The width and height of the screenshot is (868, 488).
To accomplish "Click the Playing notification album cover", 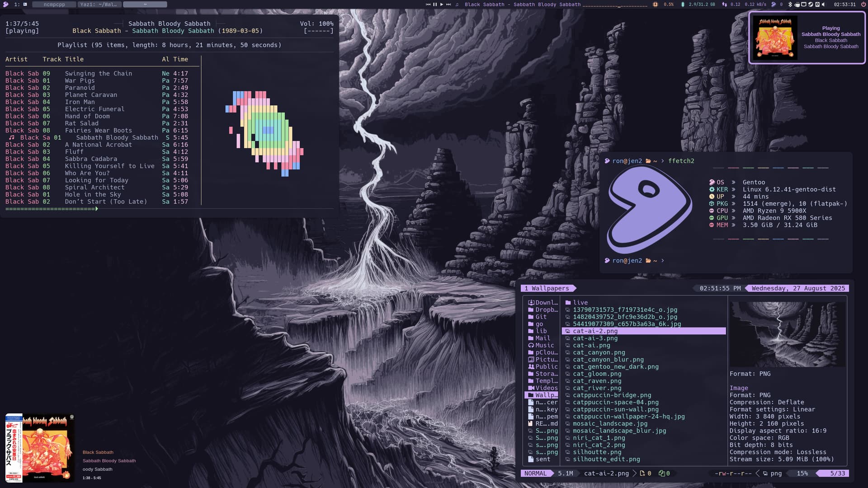I will pyautogui.click(x=774, y=38).
